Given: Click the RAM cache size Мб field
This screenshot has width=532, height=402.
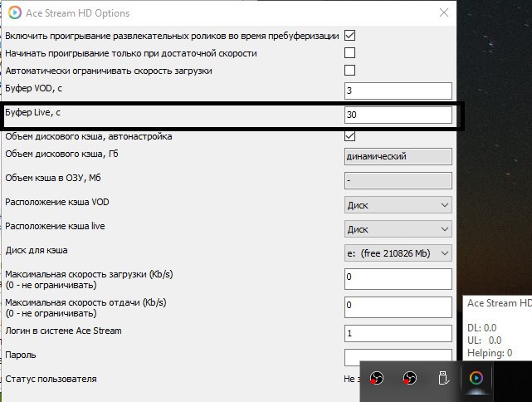Looking at the screenshot, I should click(398, 180).
